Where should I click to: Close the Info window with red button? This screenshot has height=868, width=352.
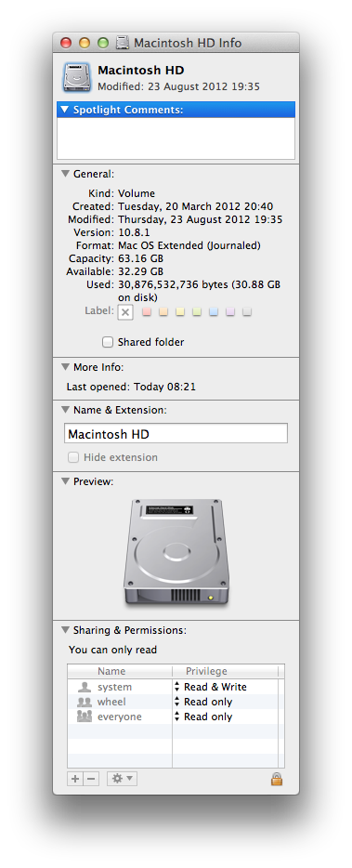coord(66,43)
